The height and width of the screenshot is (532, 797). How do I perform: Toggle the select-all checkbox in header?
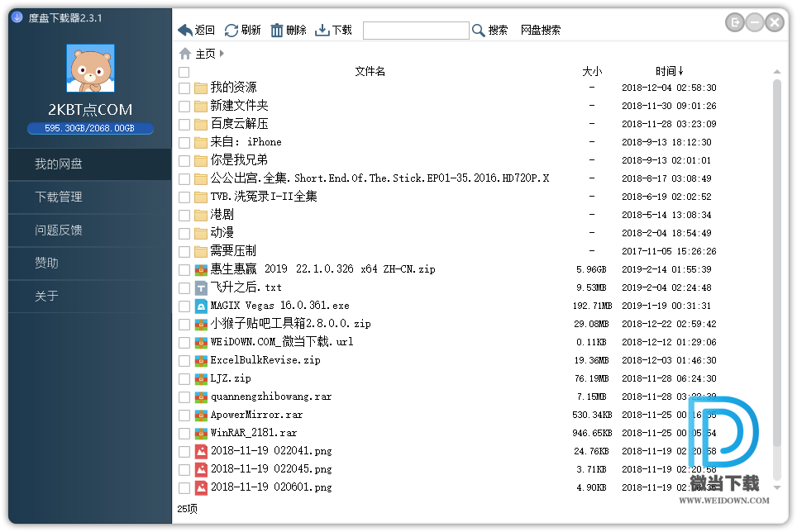click(x=184, y=72)
